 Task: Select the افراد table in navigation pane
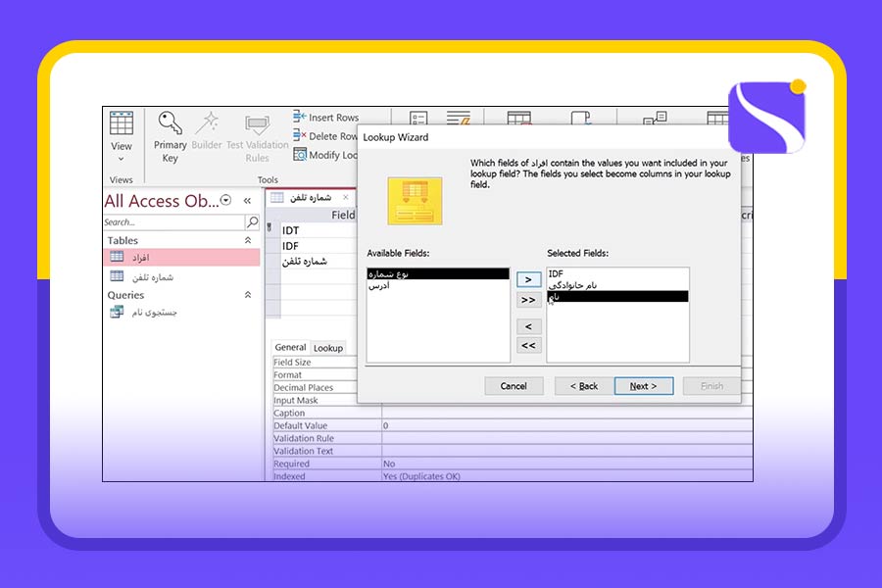[181, 257]
